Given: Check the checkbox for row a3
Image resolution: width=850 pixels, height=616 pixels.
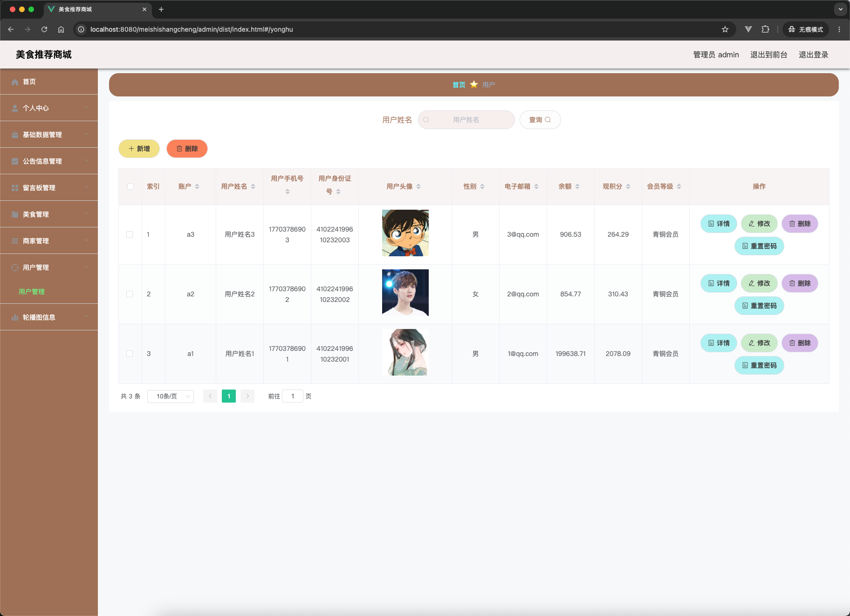Looking at the screenshot, I should pos(130,234).
